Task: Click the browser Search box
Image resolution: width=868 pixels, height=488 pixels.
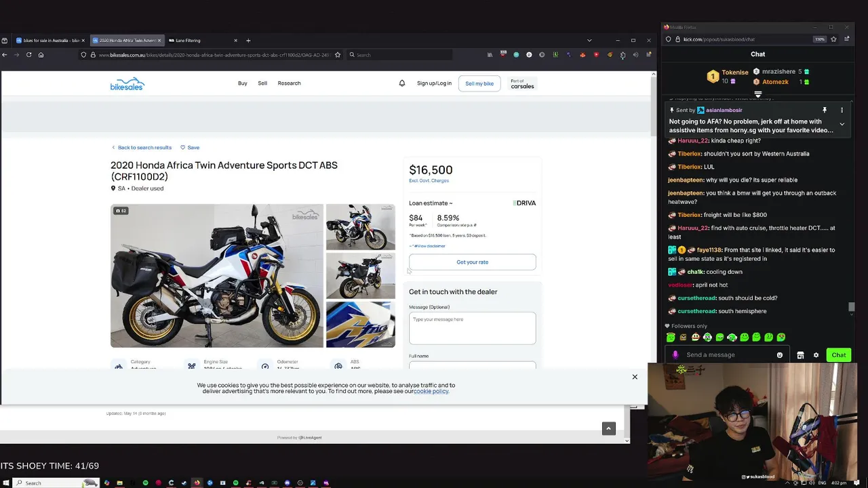Action: click(x=400, y=55)
